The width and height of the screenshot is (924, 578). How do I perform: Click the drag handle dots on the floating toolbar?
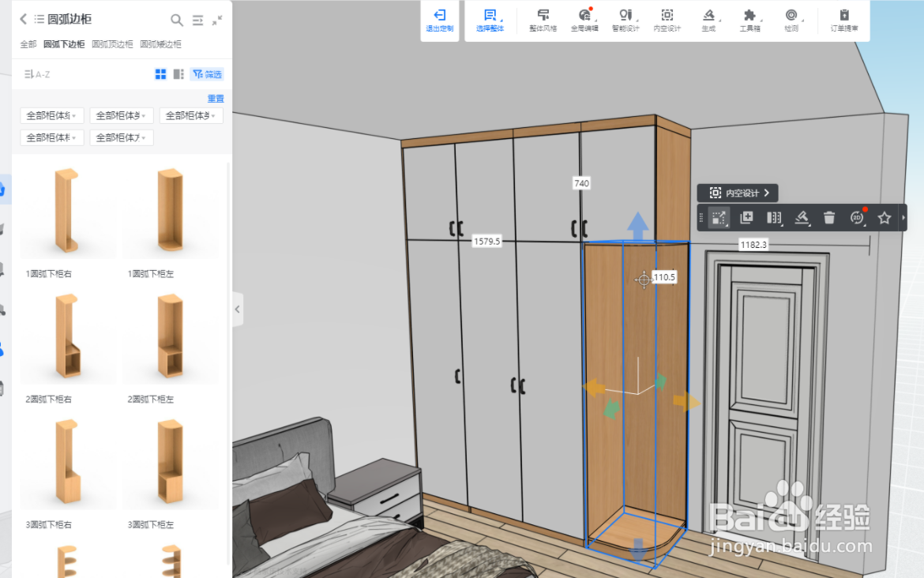coord(701,218)
